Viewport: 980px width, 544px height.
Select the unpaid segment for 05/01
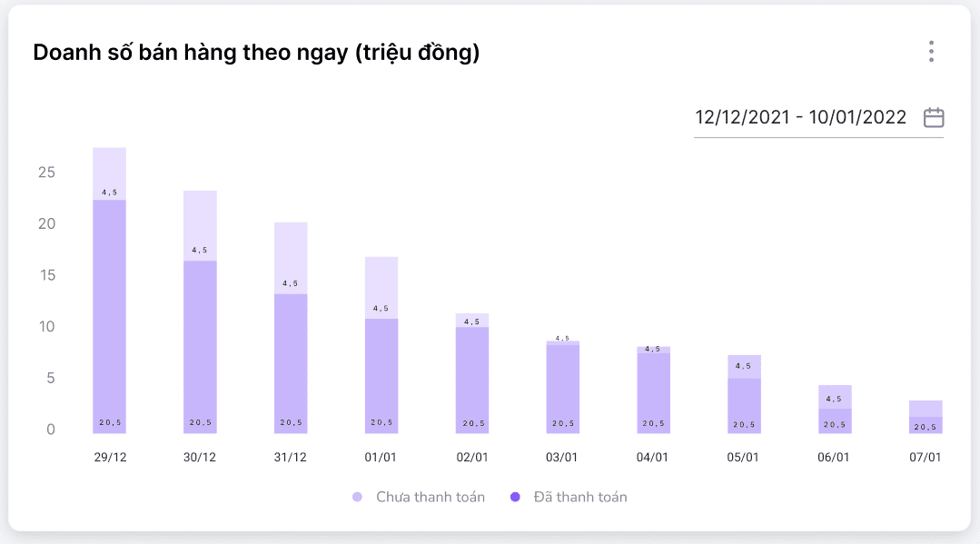[x=745, y=366]
